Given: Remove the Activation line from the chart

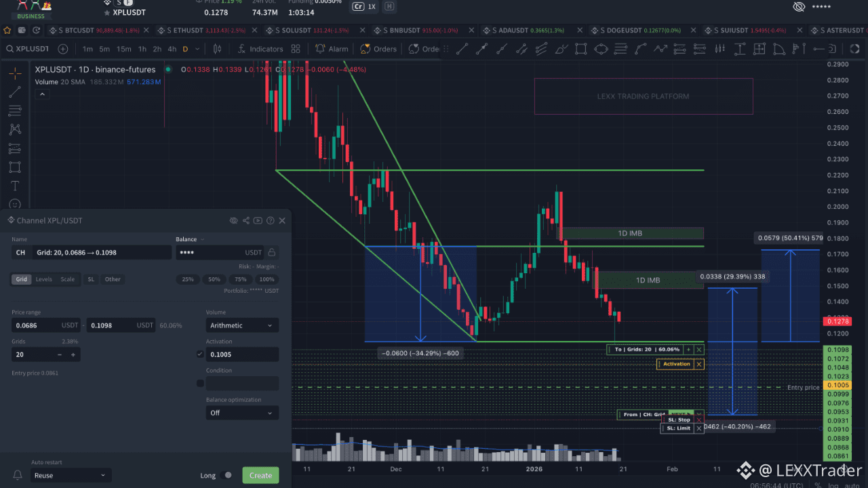Looking at the screenshot, I should [699, 364].
